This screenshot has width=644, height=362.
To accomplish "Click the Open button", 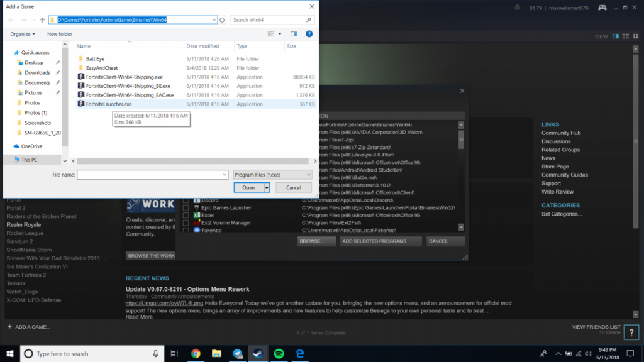I will coord(248,187).
